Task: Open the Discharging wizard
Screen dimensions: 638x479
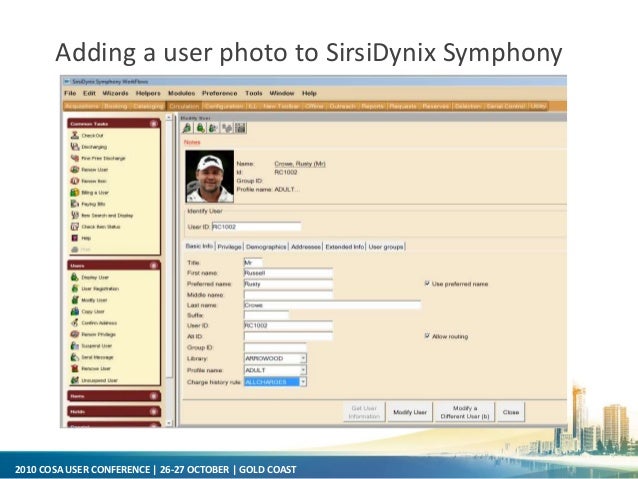Action: 89,147
